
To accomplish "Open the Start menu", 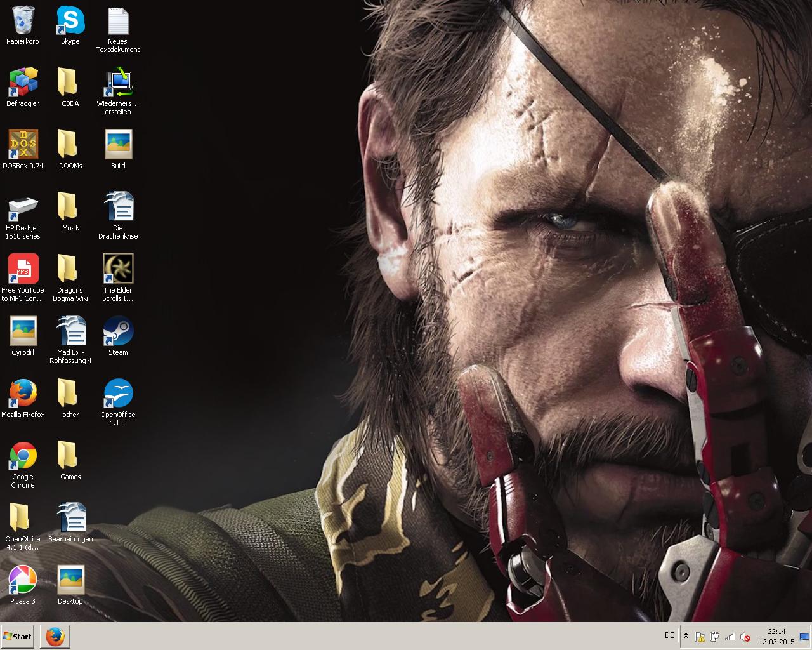I will [x=17, y=636].
